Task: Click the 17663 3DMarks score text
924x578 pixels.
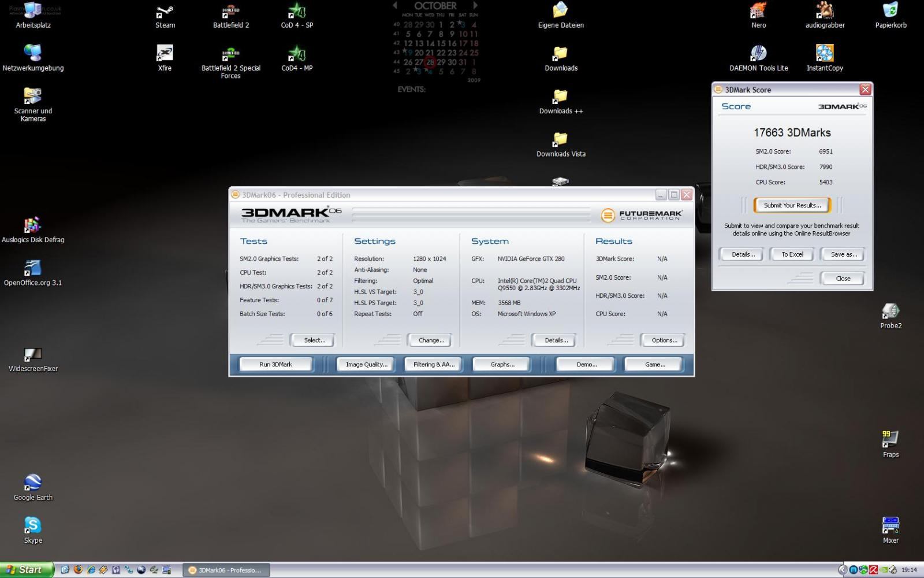Action: 792,132
